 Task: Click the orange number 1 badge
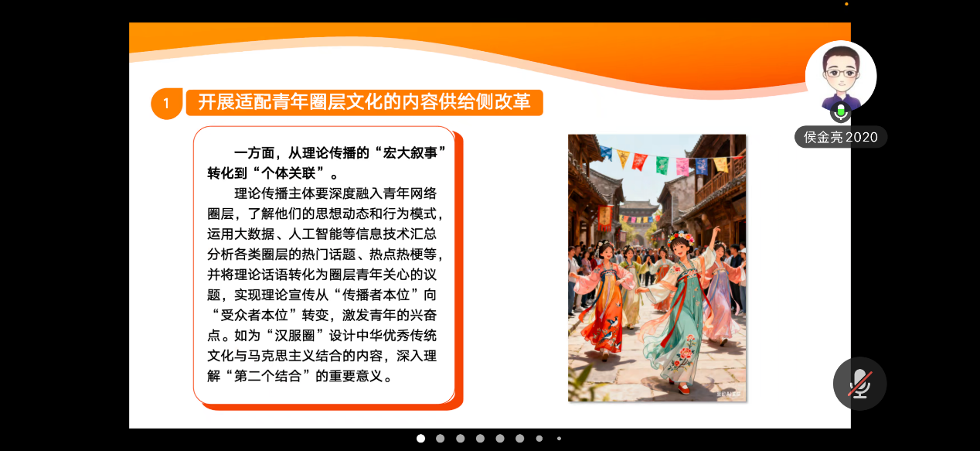click(x=165, y=103)
